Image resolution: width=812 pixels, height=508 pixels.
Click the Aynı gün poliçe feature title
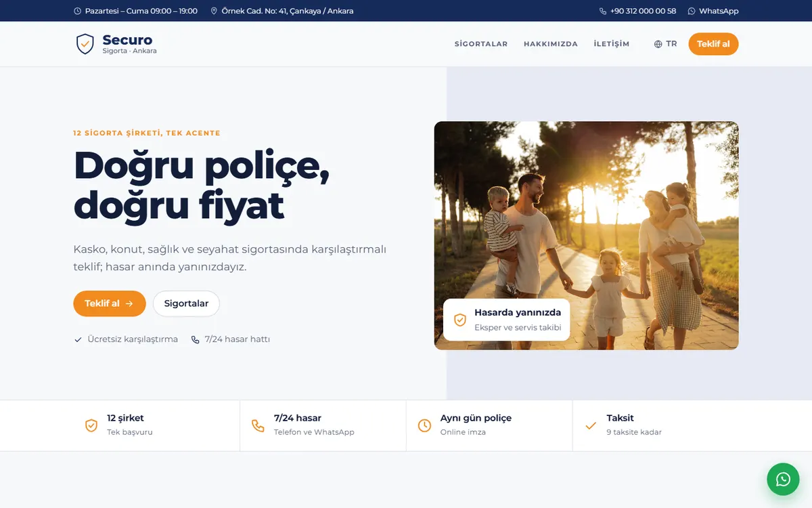click(476, 418)
